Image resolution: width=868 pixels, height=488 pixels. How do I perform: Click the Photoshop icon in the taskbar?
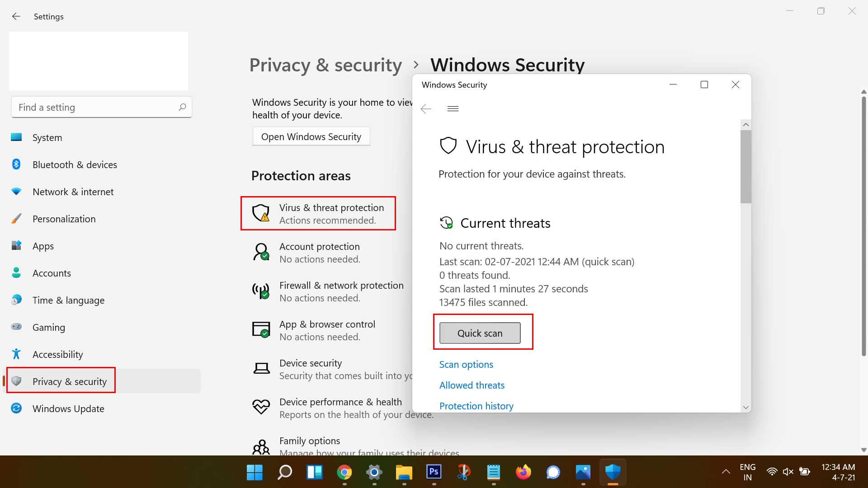pyautogui.click(x=434, y=472)
